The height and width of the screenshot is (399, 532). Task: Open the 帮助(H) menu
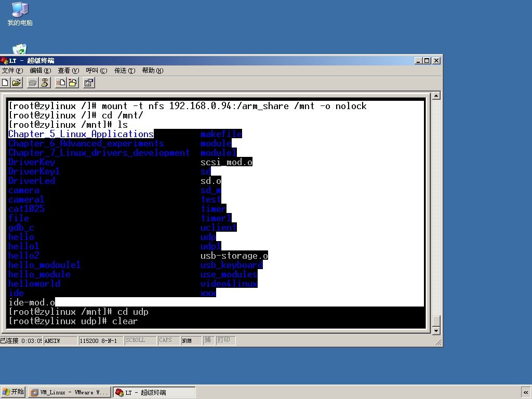tap(153, 71)
